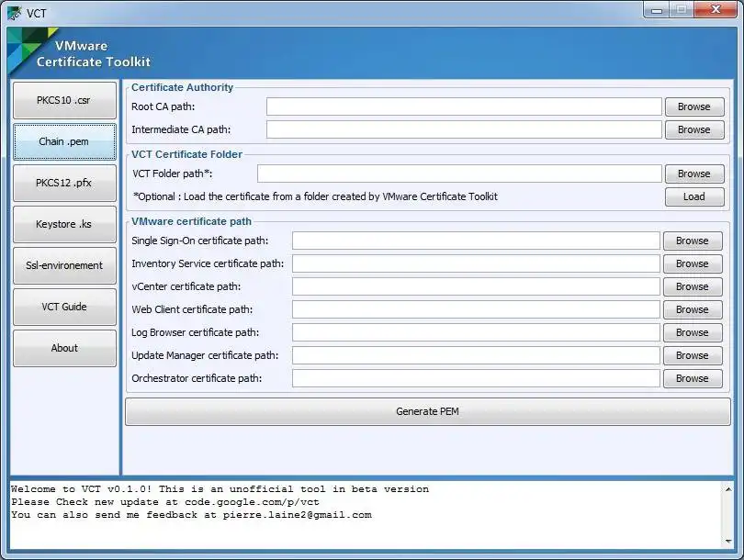Viewport: 744px width, 560px height.
Task: Open the Keystore .ks section
Action: (x=64, y=224)
